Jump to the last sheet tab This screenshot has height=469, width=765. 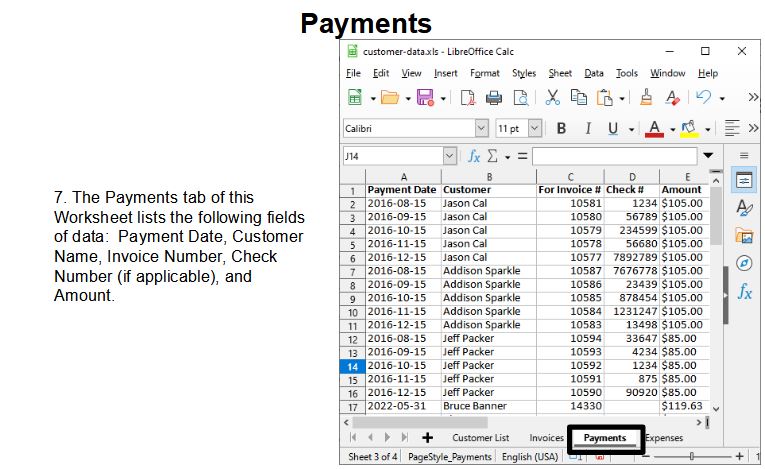(x=404, y=438)
